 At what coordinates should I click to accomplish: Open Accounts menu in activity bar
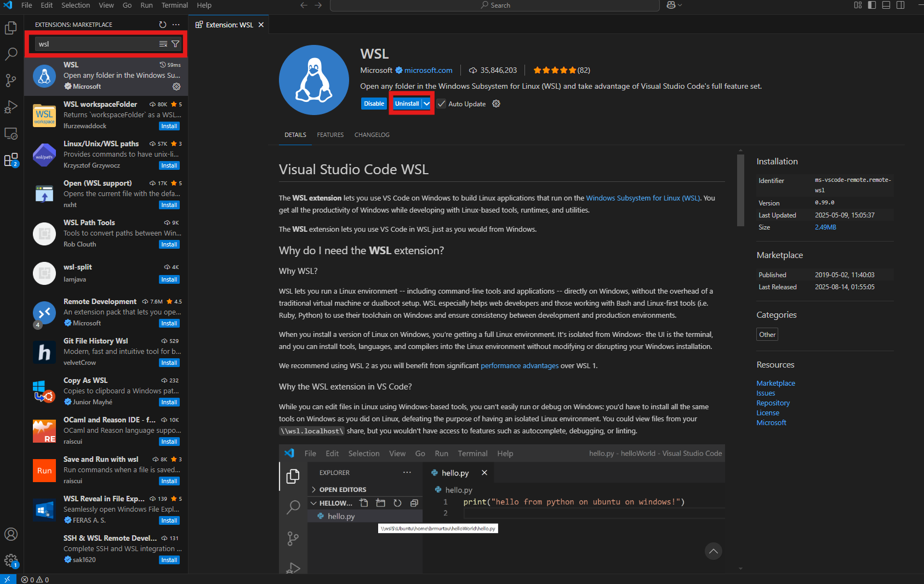pyautogui.click(x=11, y=534)
